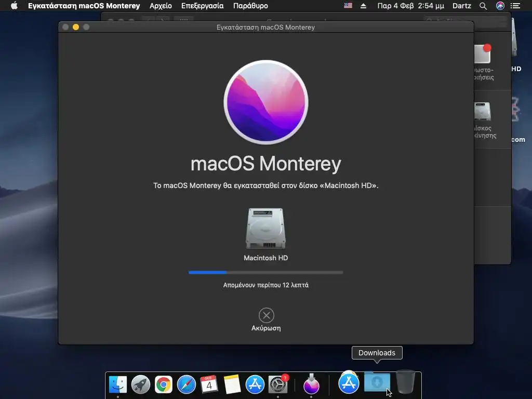Open the Εγκατάσταση macOS Monterey app menu
Viewport: 532px width, 399px height.
84,6
